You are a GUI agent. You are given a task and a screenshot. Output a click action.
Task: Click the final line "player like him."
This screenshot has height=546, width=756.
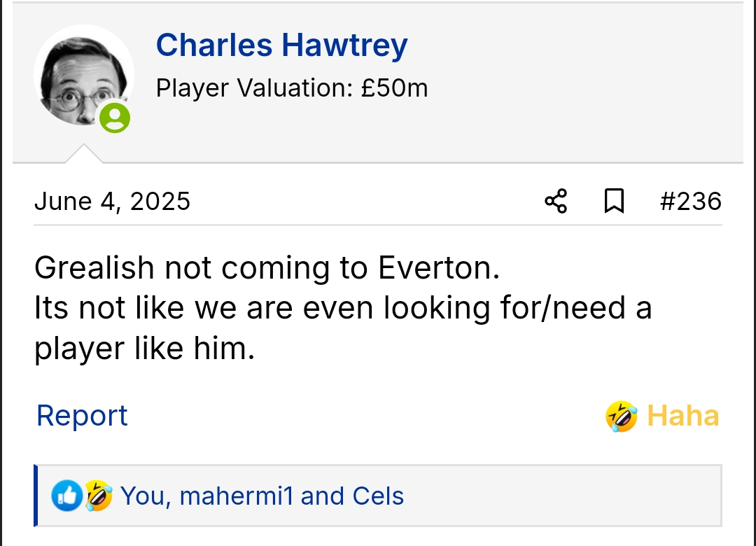[144, 349]
